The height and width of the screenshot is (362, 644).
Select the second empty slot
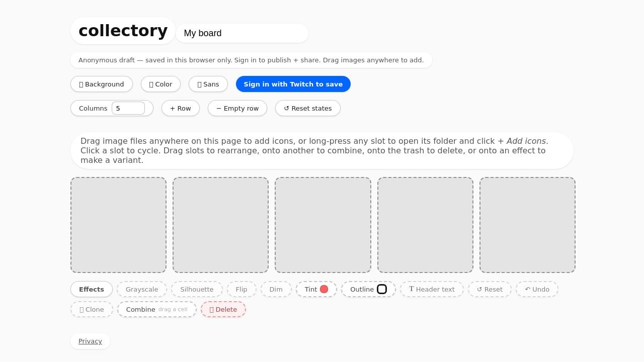pos(220,225)
